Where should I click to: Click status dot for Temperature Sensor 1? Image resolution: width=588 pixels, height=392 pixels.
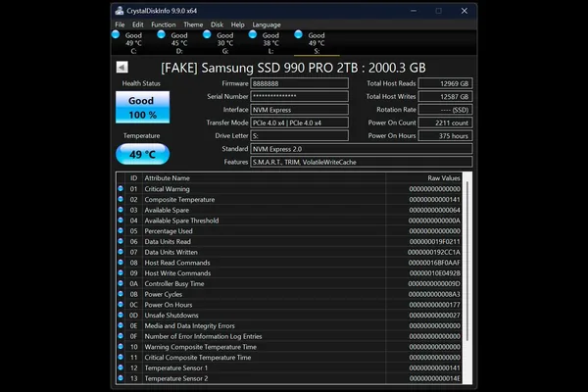[121, 367]
